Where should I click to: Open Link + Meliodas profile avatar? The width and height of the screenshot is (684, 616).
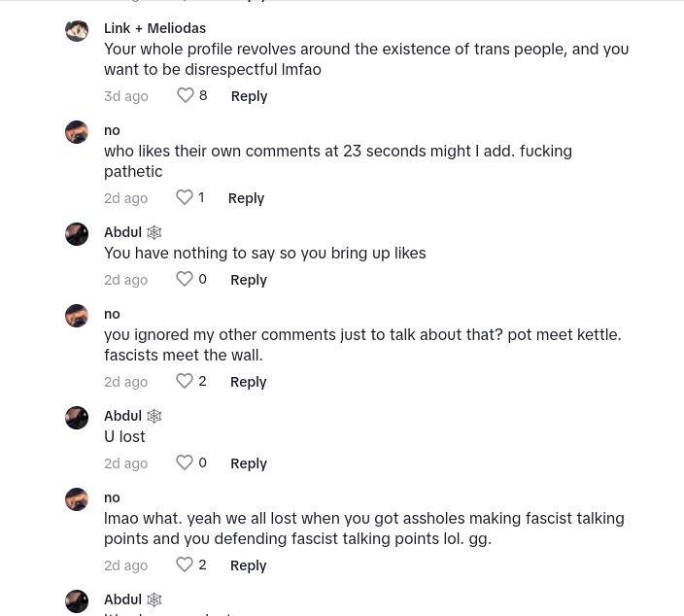pyautogui.click(x=77, y=30)
